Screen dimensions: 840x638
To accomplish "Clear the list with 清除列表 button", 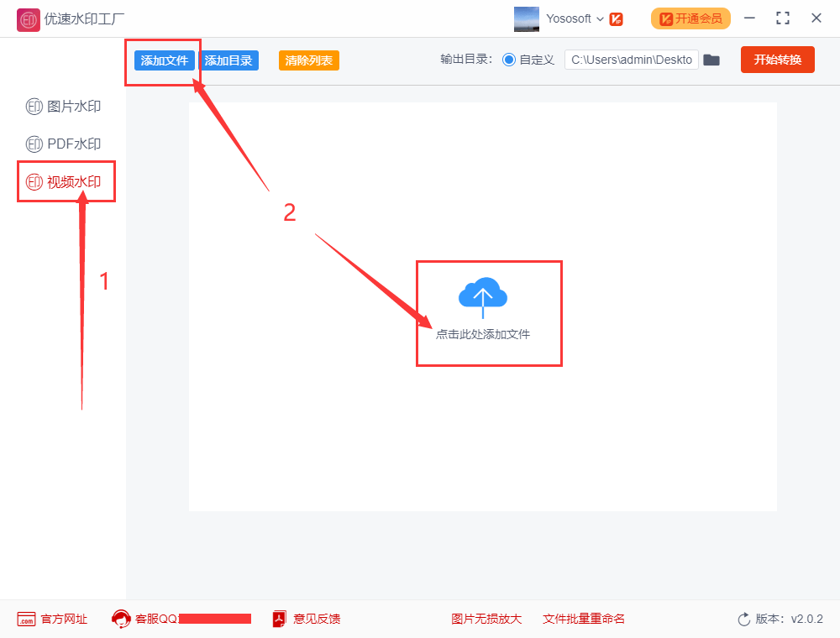I will point(308,60).
